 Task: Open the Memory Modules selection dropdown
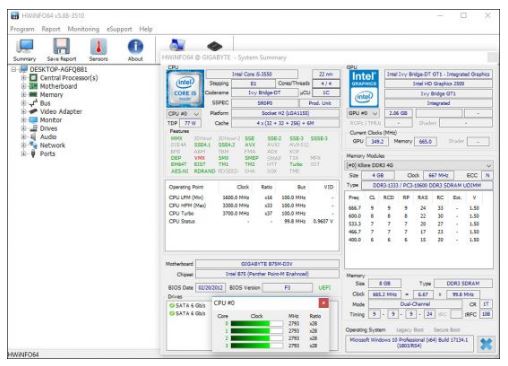419,165
